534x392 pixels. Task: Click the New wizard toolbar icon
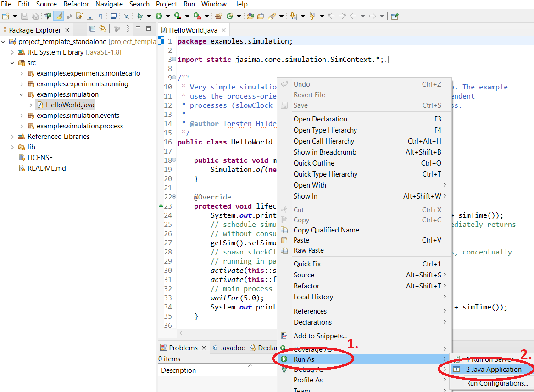[x=6, y=16]
